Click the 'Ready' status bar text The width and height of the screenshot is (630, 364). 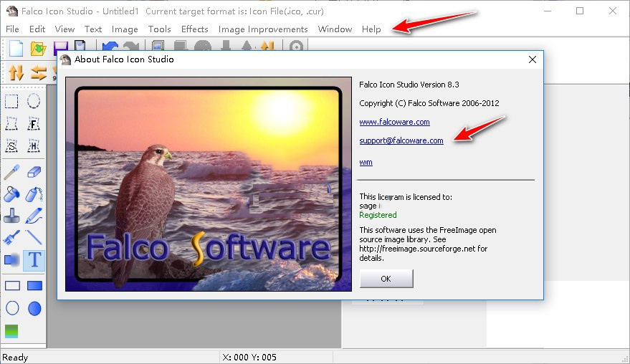(15, 357)
